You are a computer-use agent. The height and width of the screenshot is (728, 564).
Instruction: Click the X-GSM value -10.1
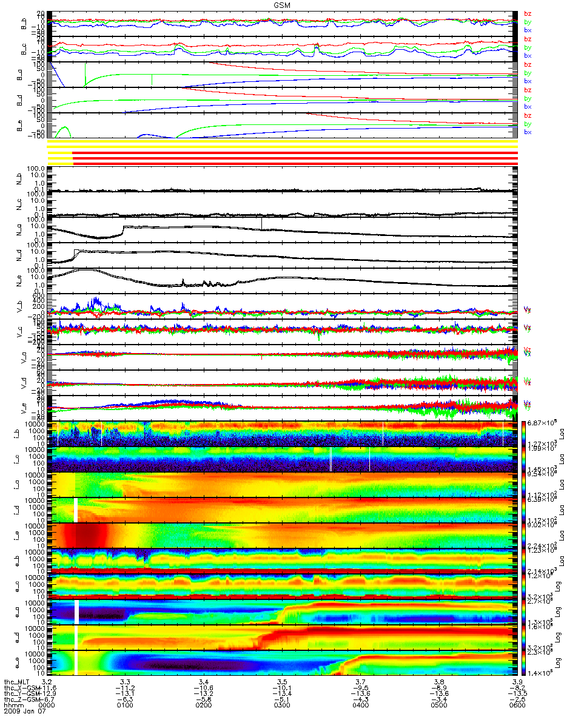tap(282, 688)
